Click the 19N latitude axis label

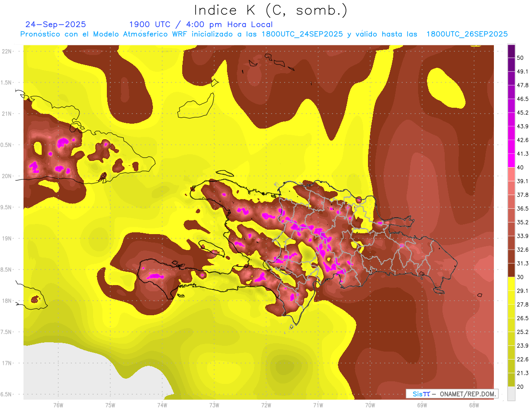click(x=7, y=238)
